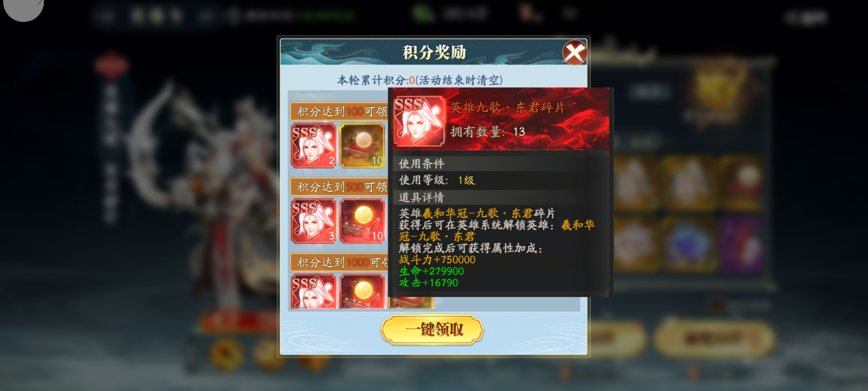This screenshot has height=391, width=868.
Task: Click large SSS portrait in red tooltip header
Action: coord(419,121)
